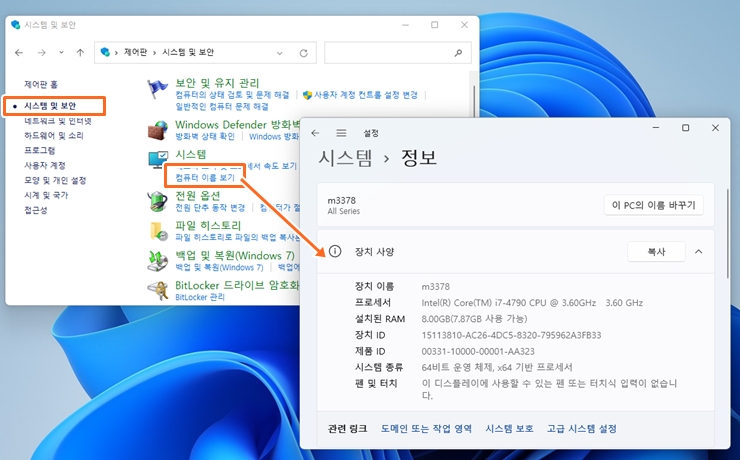Open BitLocker 관리 link

click(200, 297)
